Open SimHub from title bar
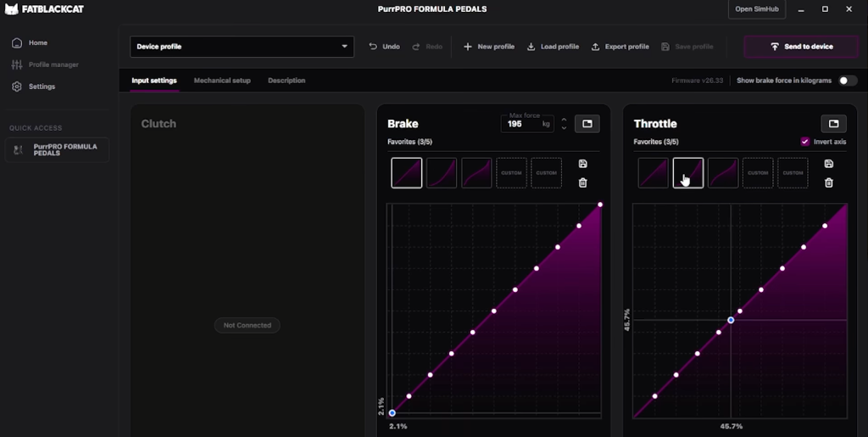 point(757,9)
